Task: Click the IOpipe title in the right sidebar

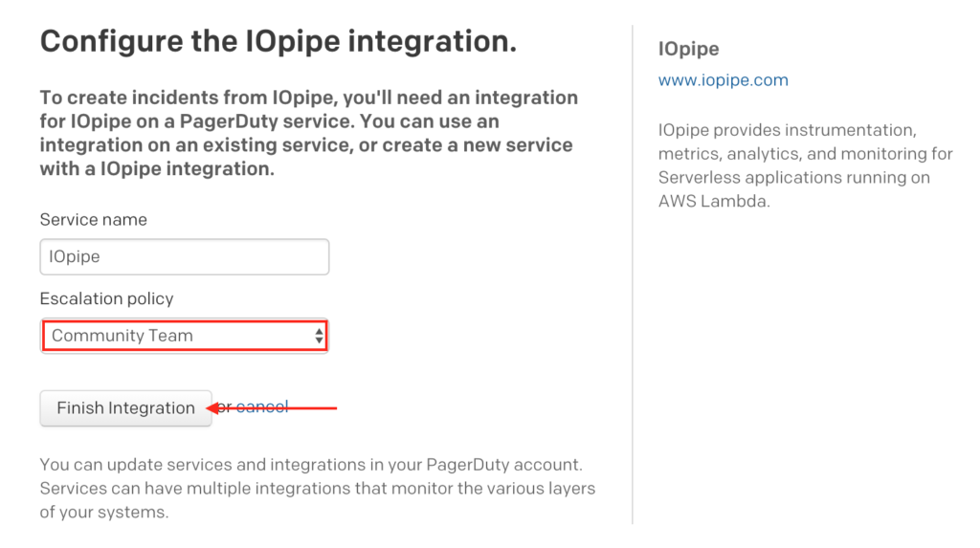Action: tap(688, 49)
